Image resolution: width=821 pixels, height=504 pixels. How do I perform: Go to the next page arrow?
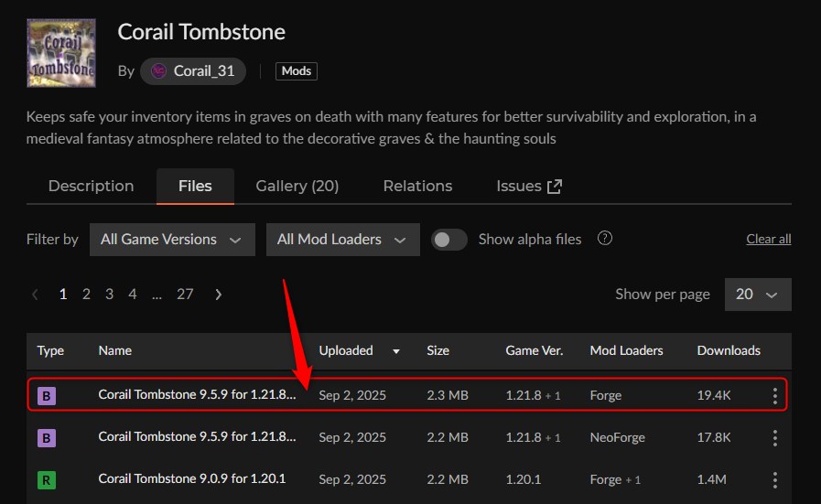(218, 295)
